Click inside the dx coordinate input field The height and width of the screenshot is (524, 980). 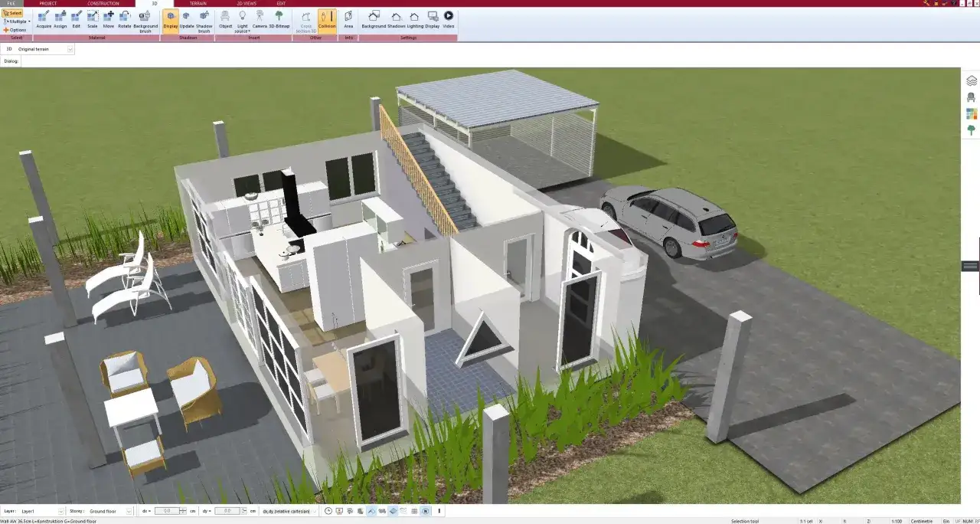coord(166,511)
